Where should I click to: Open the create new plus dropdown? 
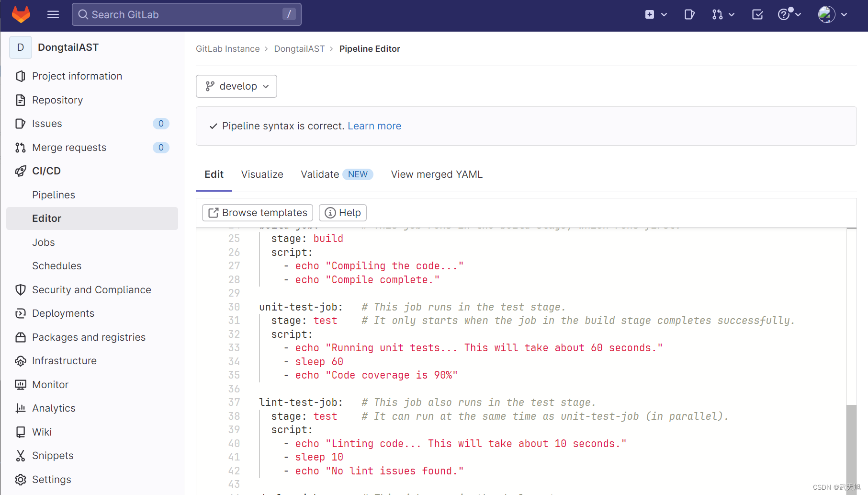pyautogui.click(x=655, y=14)
